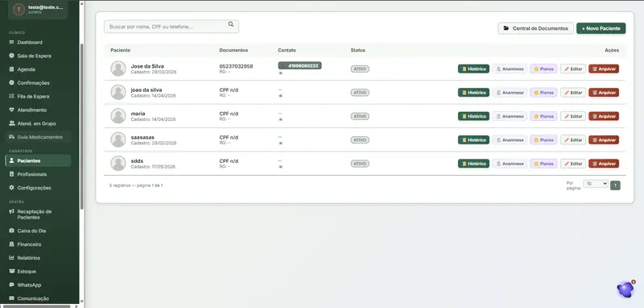Open Central de Documentos
644x308 pixels.
pyautogui.click(x=535, y=28)
